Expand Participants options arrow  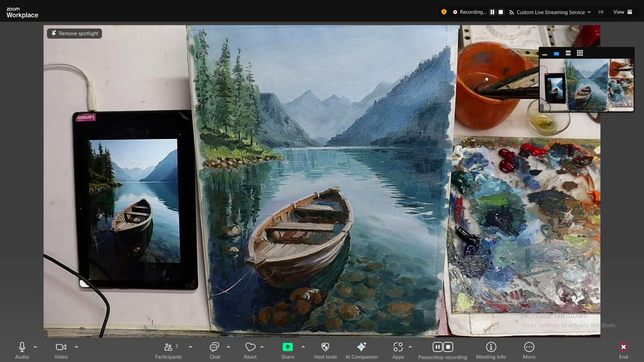click(190, 347)
